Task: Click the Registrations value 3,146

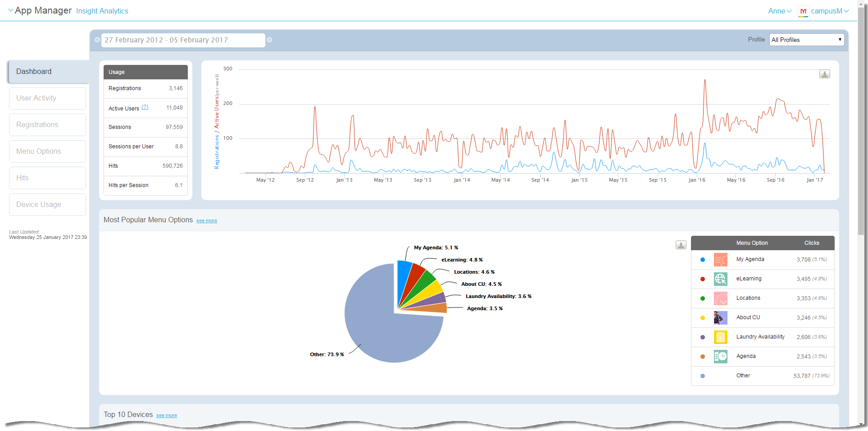Action: (x=176, y=88)
